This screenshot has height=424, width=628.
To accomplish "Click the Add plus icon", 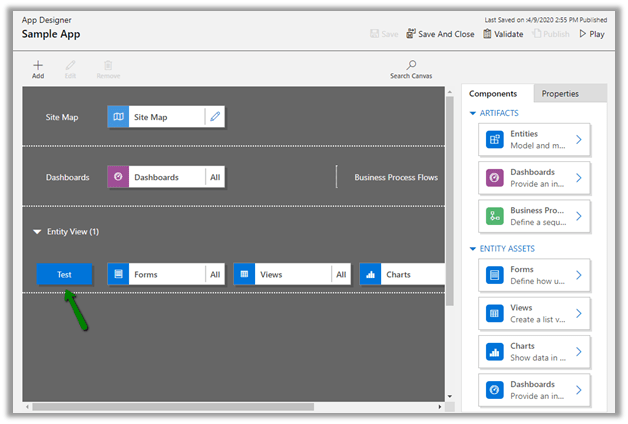I will point(38,66).
